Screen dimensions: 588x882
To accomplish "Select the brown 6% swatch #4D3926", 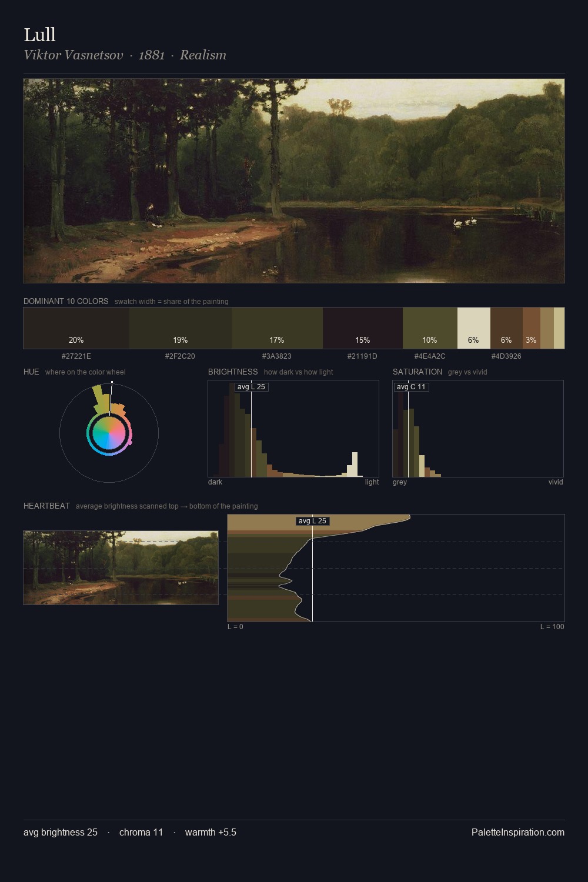I will tap(506, 328).
